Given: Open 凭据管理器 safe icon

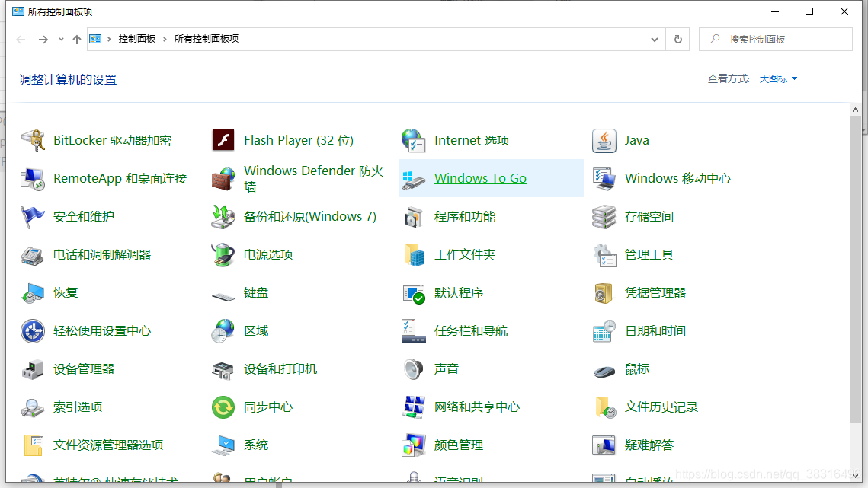Looking at the screenshot, I should [x=604, y=293].
